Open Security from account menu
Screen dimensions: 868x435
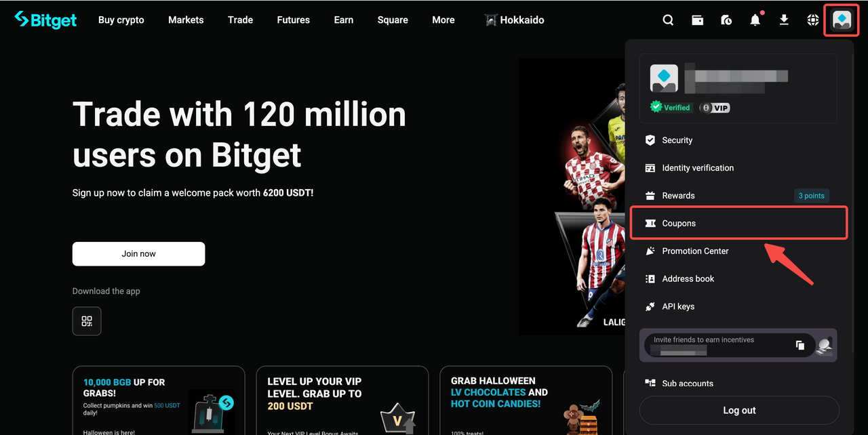[738, 140]
